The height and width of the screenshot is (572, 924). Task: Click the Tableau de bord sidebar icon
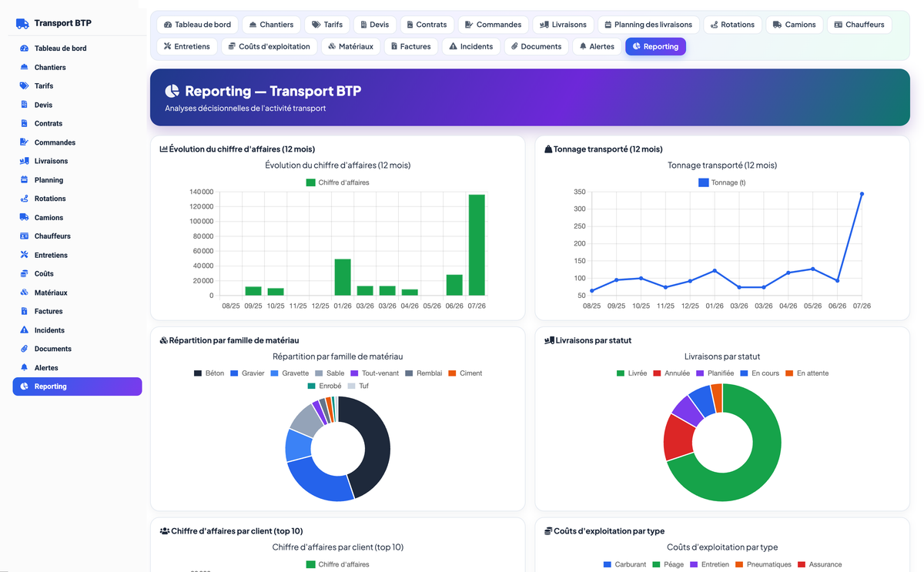click(x=24, y=49)
